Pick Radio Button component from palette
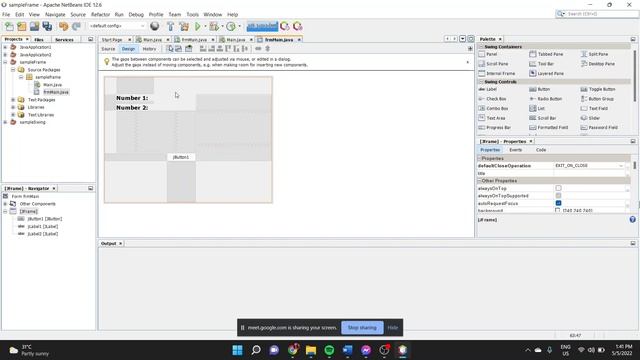Viewport: 640px width, 360px height. click(x=546, y=99)
